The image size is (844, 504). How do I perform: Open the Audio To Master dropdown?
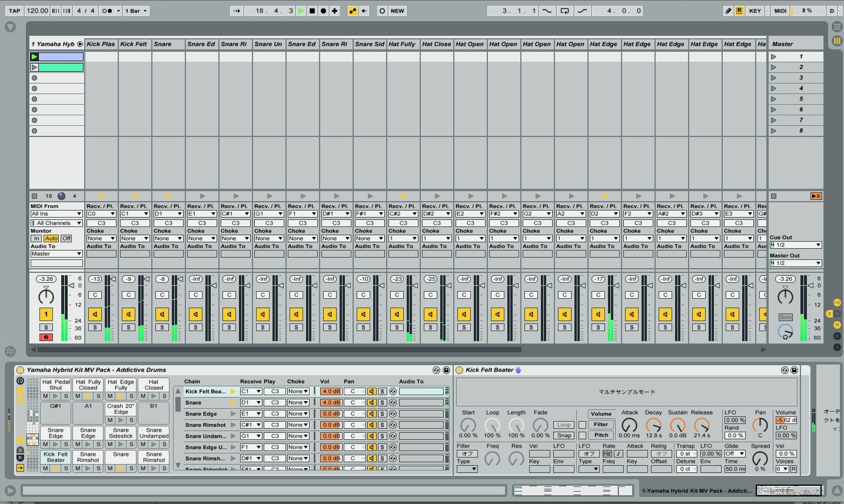[57, 253]
